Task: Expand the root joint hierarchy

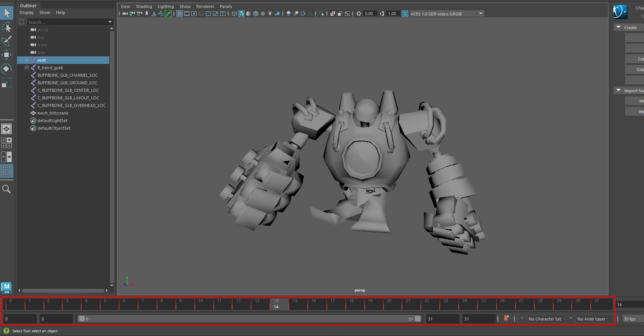Action: pos(26,60)
